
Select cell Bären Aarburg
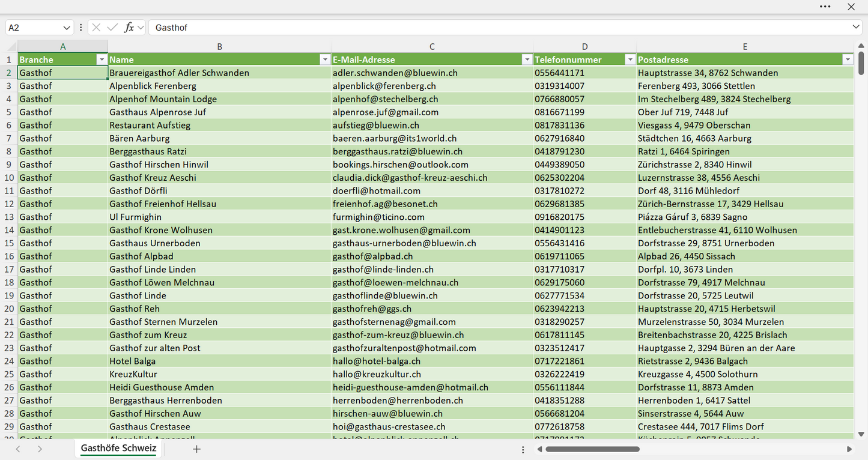219,138
